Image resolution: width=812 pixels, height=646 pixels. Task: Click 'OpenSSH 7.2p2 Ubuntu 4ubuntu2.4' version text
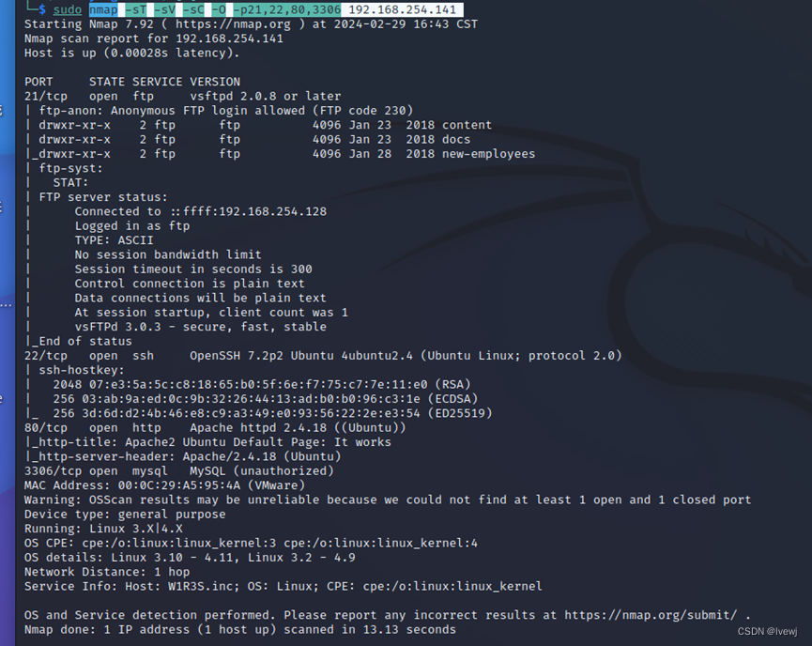pyautogui.click(x=301, y=356)
